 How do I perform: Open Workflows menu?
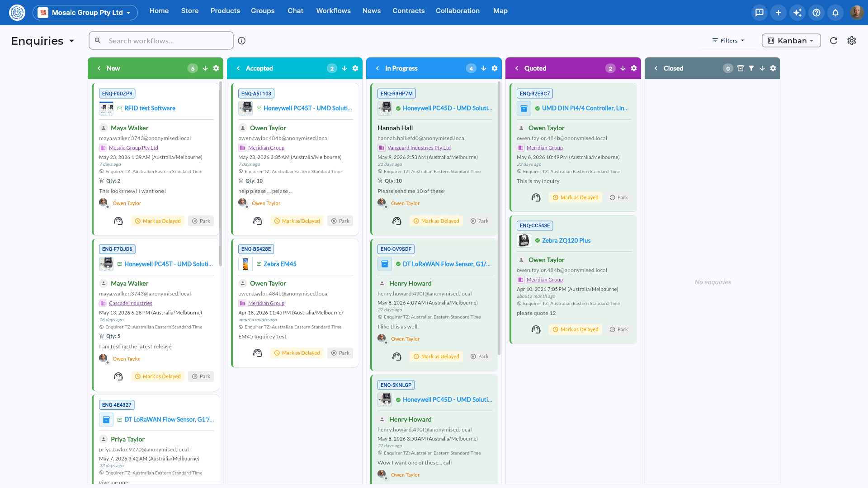point(334,11)
